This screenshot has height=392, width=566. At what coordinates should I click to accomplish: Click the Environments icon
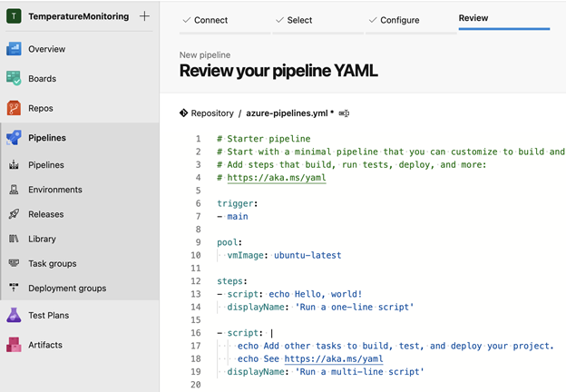[14, 190]
